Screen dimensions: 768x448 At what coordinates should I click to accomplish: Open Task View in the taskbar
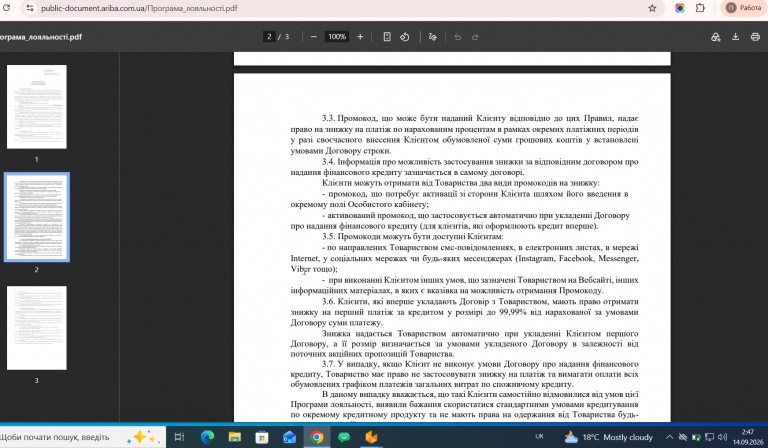click(x=179, y=437)
